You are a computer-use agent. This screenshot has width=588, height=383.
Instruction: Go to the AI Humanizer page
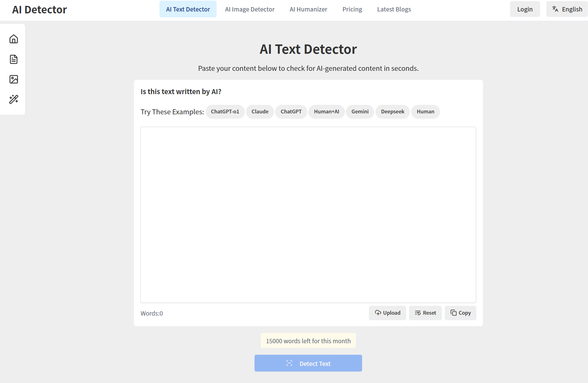coord(308,9)
